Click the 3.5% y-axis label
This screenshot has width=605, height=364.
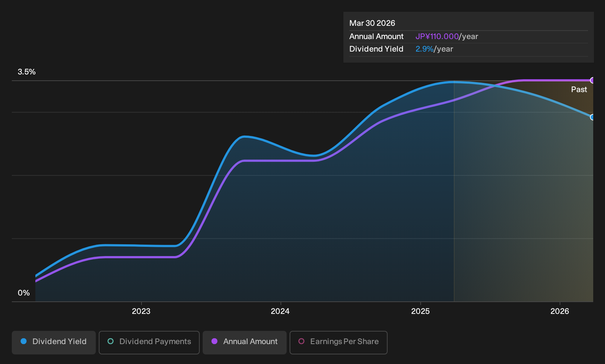[x=27, y=72]
